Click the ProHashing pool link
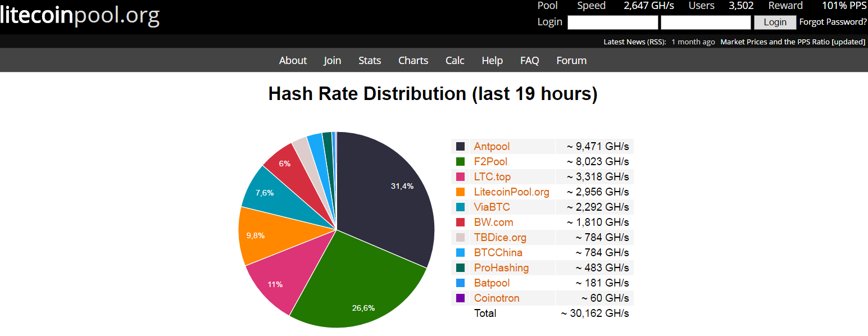 501,268
